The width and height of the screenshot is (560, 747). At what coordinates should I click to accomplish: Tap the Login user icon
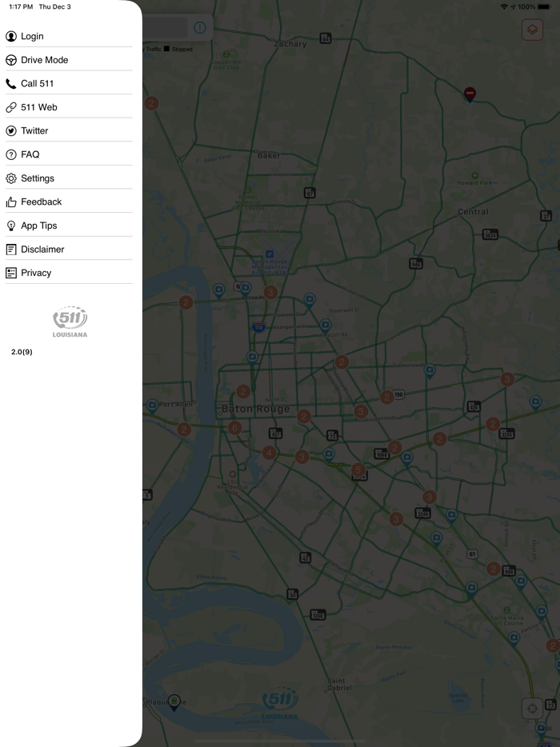click(x=11, y=36)
